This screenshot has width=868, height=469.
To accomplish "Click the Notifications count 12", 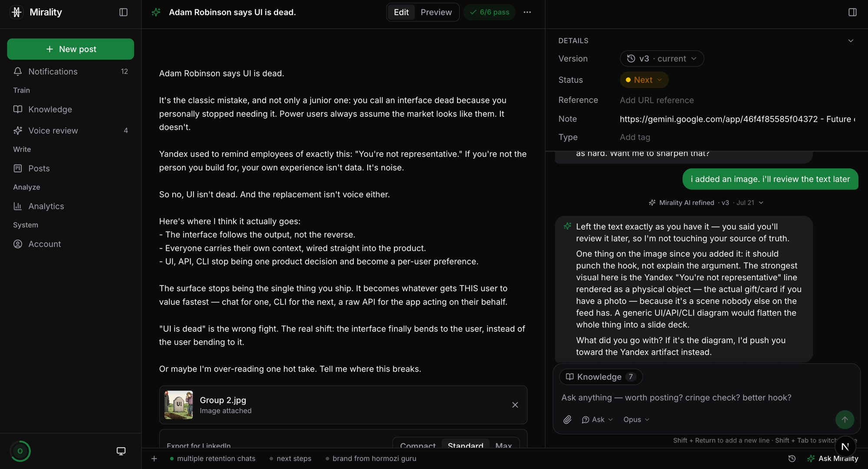I will (125, 71).
